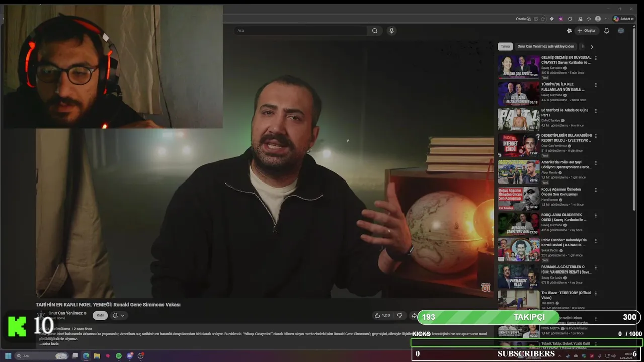The height and width of the screenshot is (362, 644).
Task: Click the diamond extension icon in browser toolbar
Action: [552, 19]
